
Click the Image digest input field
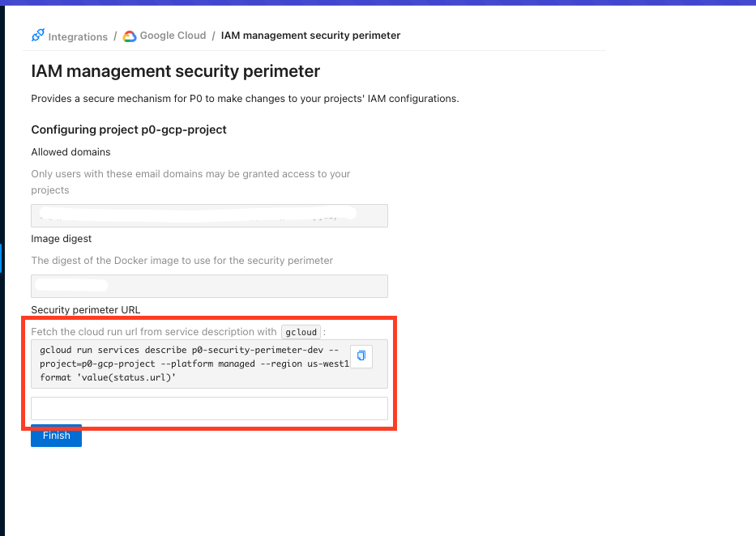[x=209, y=286]
